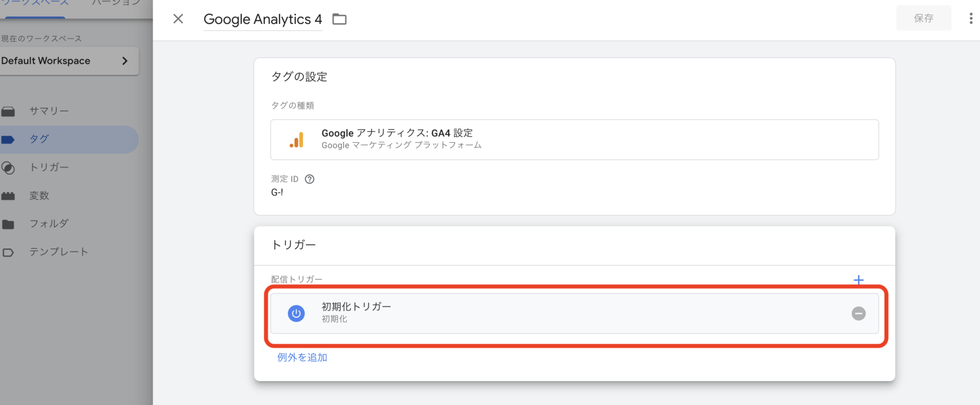This screenshot has width=980, height=405.
Task: Click the フォルダ sidebar folder icon
Action: click(x=8, y=224)
